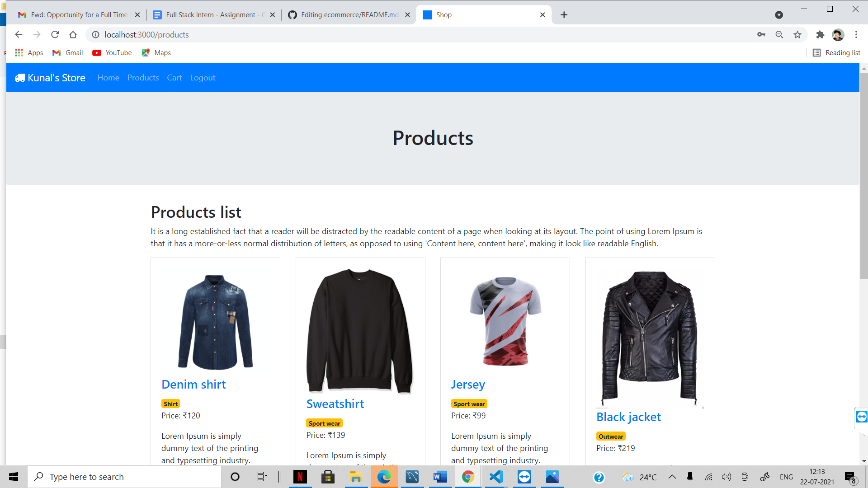Open Microsoft Store from the taskbar
The image size is (868, 488).
328,477
